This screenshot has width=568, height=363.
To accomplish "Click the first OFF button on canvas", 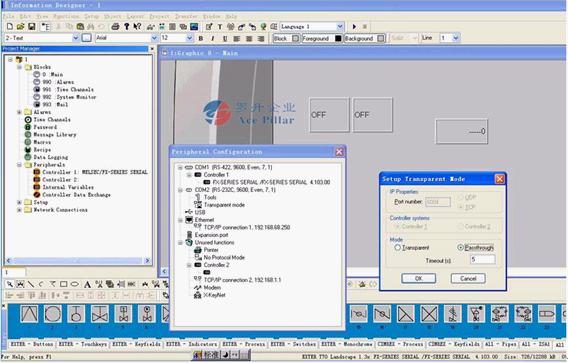I will [x=329, y=115].
